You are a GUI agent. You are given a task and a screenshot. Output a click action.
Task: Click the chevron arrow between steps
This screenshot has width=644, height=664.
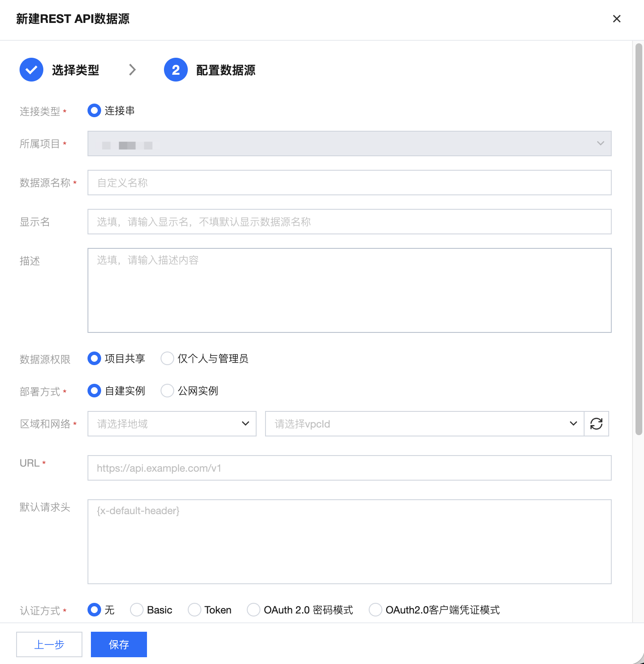(x=133, y=70)
